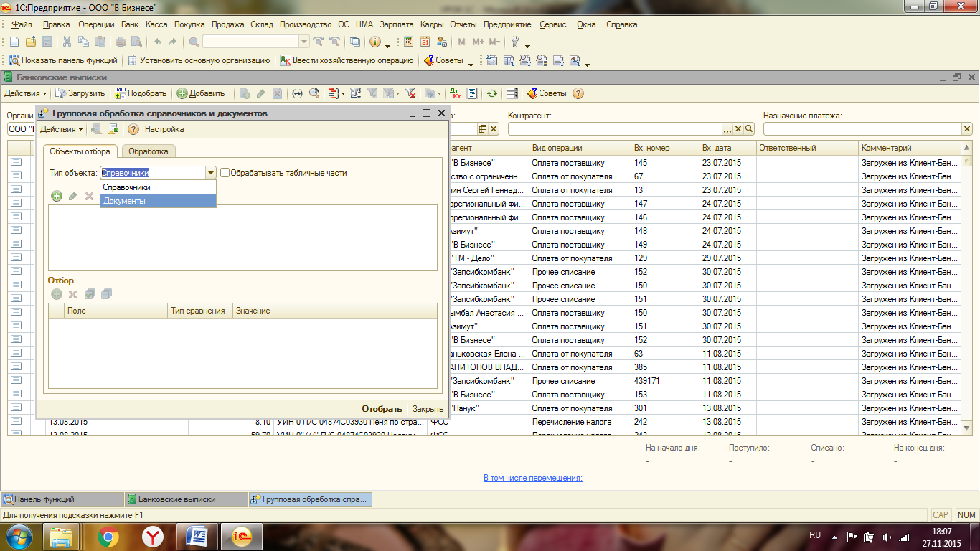Click Установить основную организацию button
980x551 pixels.
[199, 61]
